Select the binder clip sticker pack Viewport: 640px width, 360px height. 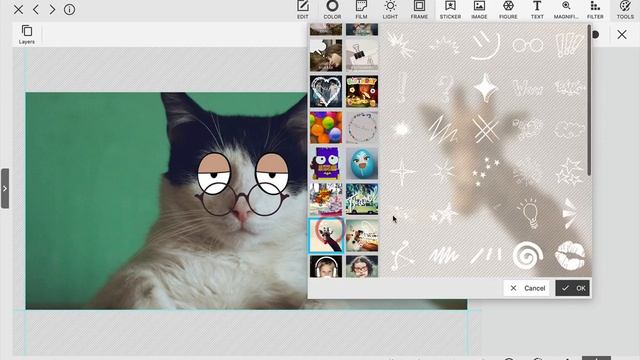coord(362,56)
